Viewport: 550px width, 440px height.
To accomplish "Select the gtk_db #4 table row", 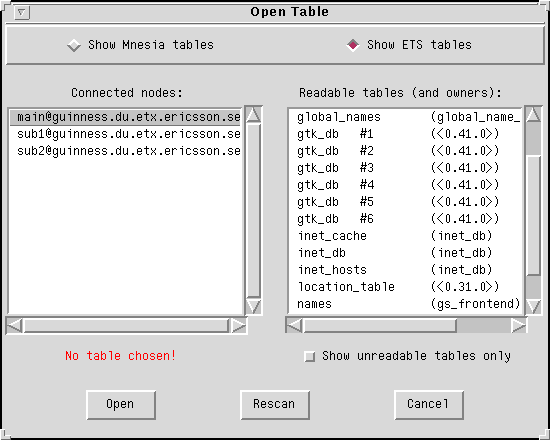I will pyautogui.click(x=405, y=185).
